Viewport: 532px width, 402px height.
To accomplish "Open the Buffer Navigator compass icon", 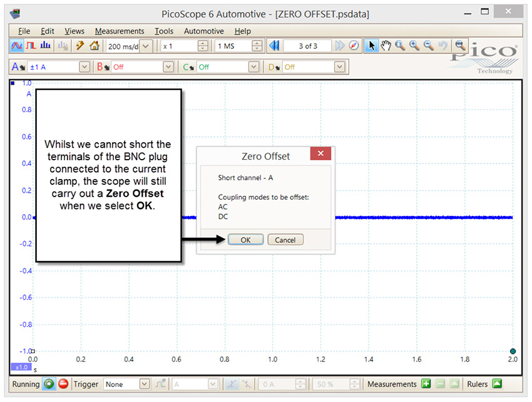I will coord(354,46).
